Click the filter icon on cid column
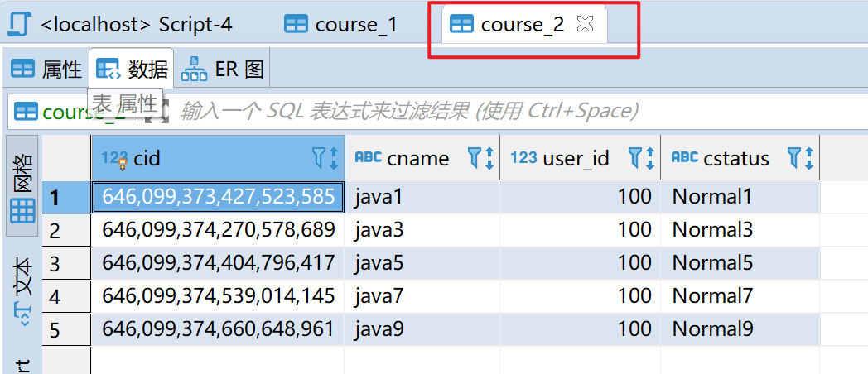 coord(318,157)
